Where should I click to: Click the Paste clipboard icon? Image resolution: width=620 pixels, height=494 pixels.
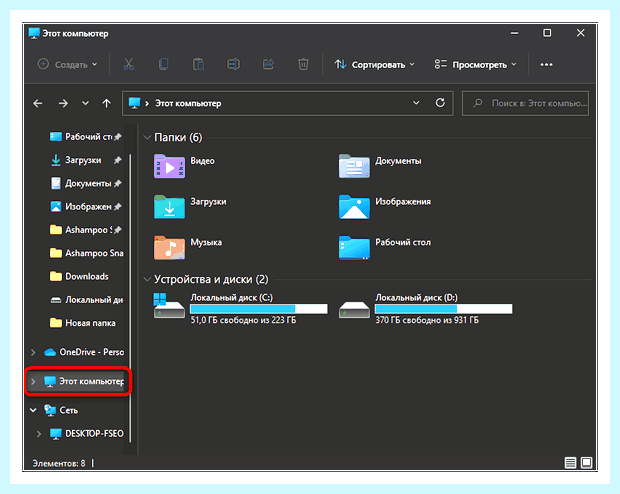point(198,64)
